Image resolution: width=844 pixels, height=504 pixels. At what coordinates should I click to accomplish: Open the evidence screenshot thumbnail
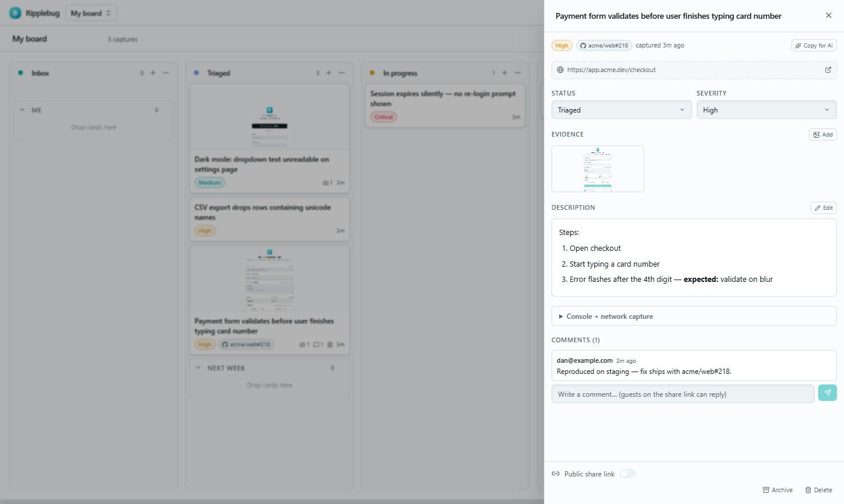598,169
